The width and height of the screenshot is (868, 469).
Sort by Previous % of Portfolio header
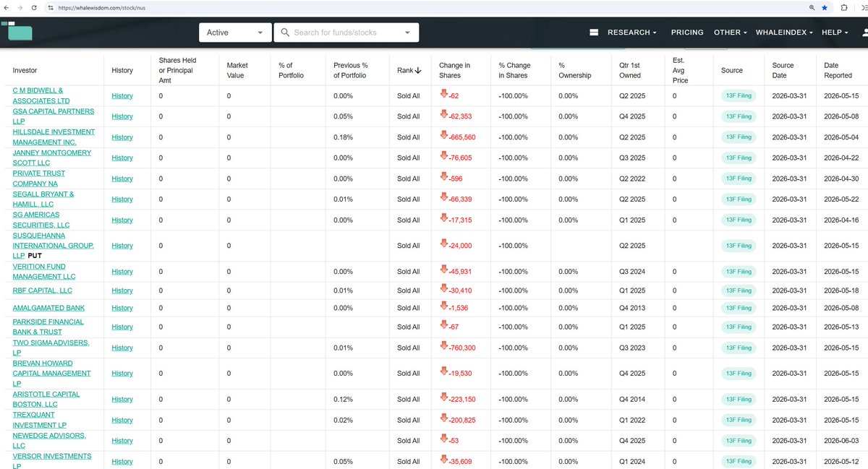coord(350,70)
